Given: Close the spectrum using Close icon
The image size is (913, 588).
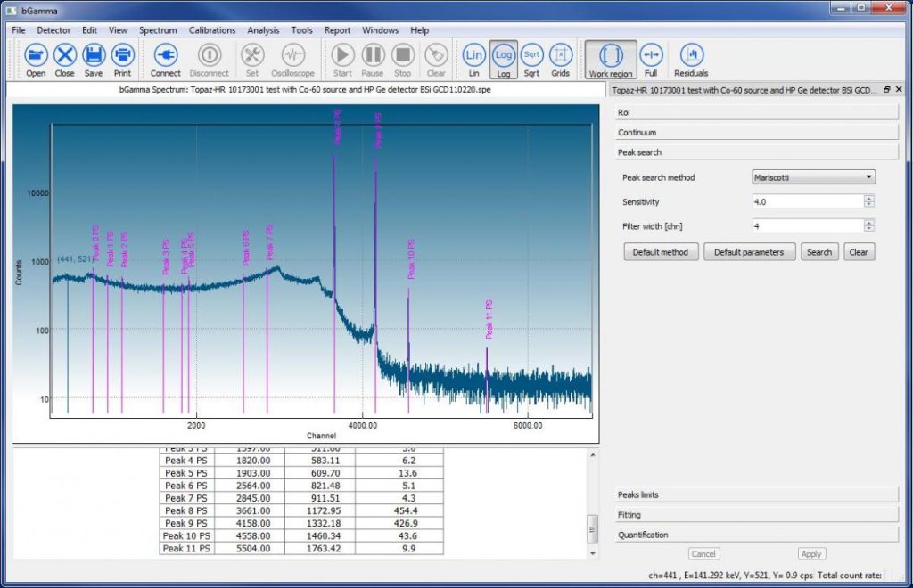Looking at the screenshot, I should (x=64, y=56).
